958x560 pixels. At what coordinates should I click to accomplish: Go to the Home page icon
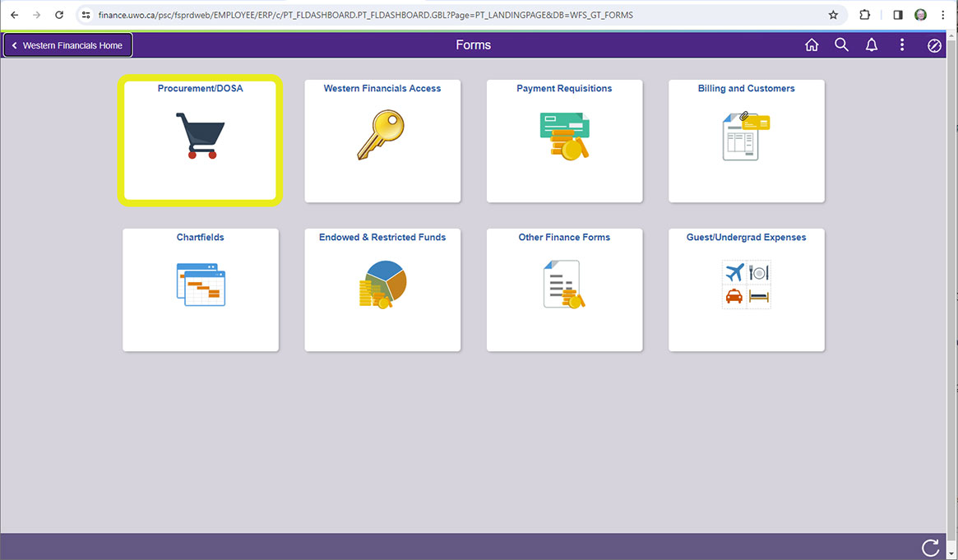(812, 45)
